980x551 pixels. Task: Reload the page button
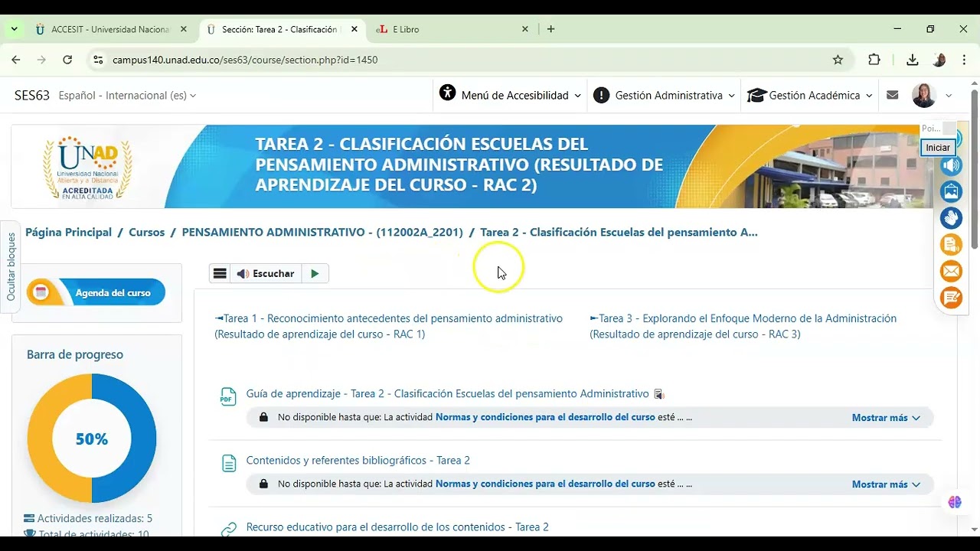click(x=67, y=60)
